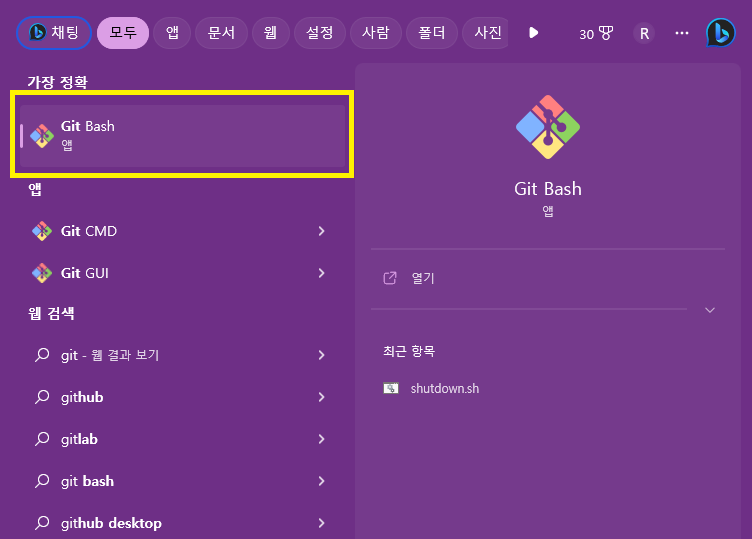Open the 30 rewards points badge

pyautogui.click(x=596, y=34)
